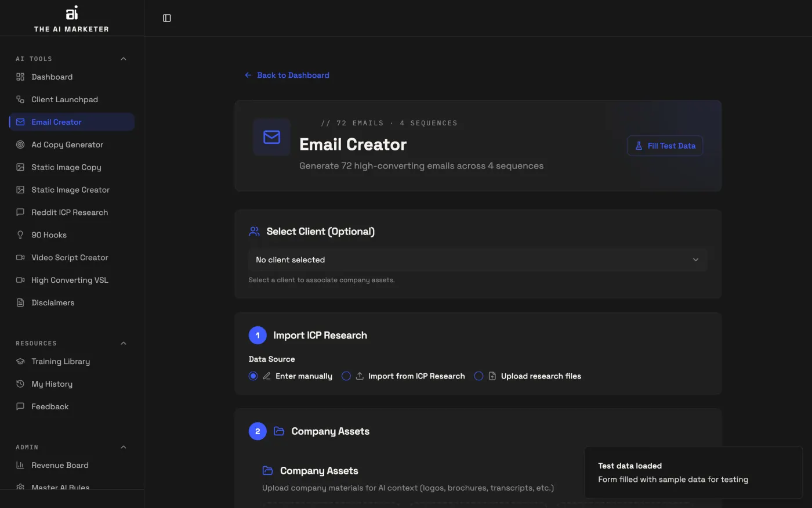Click the Revenue Board chart icon
This screenshot has height=508, width=812.
pos(20,465)
